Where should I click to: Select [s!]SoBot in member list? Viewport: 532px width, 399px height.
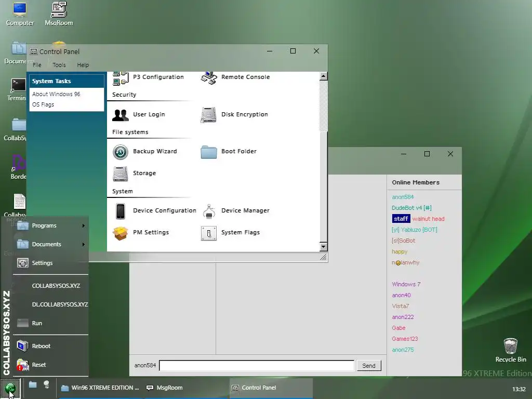(x=403, y=241)
